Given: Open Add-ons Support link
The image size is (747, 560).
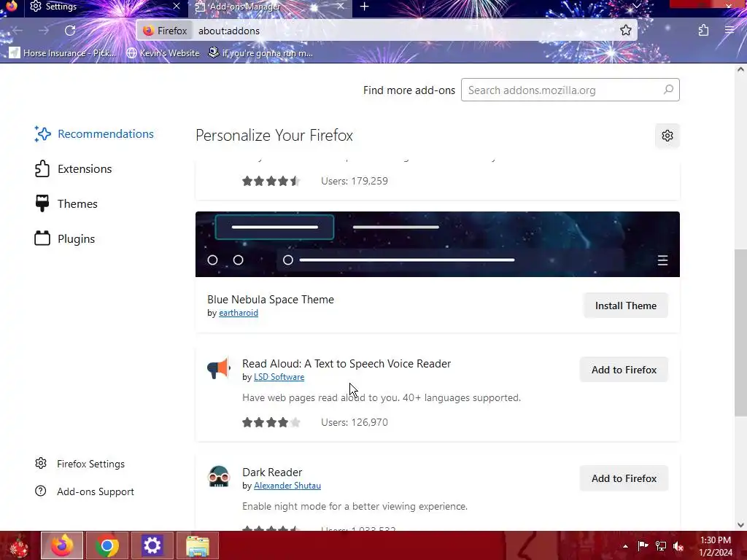Looking at the screenshot, I should (85, 491).
